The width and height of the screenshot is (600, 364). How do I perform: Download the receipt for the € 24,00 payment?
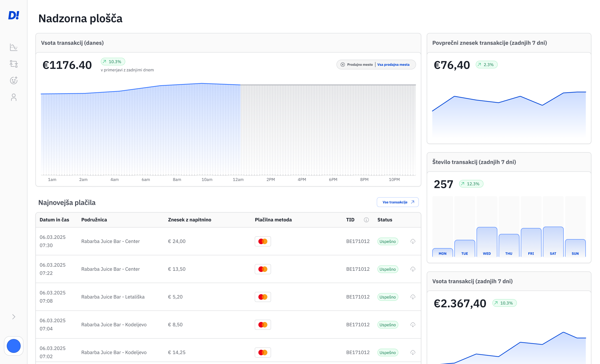(x=413, y=241)
